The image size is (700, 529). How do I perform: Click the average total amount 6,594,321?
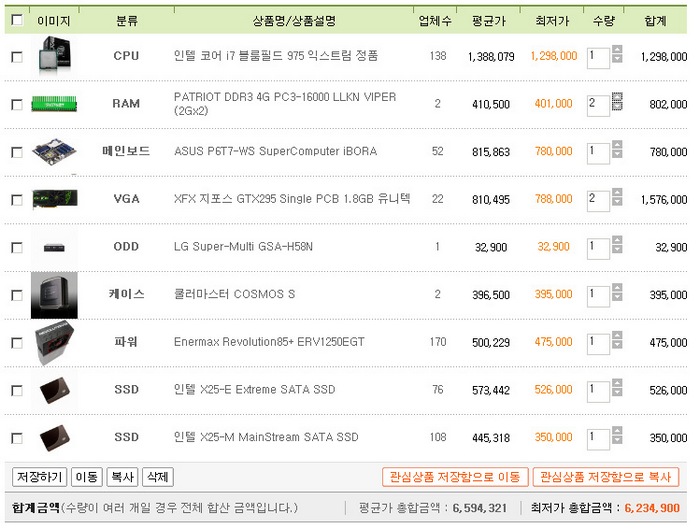click(x=480, y=508)
